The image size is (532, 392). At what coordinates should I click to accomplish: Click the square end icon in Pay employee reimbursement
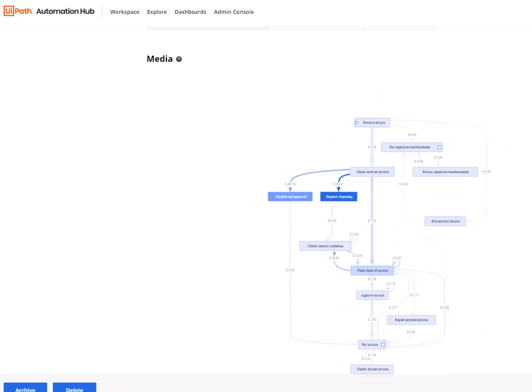[x=440, y=147]
